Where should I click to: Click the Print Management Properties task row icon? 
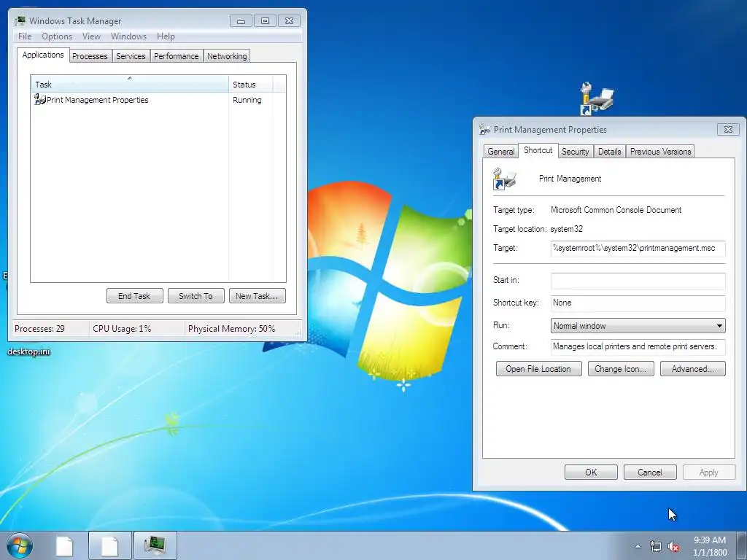39,99
